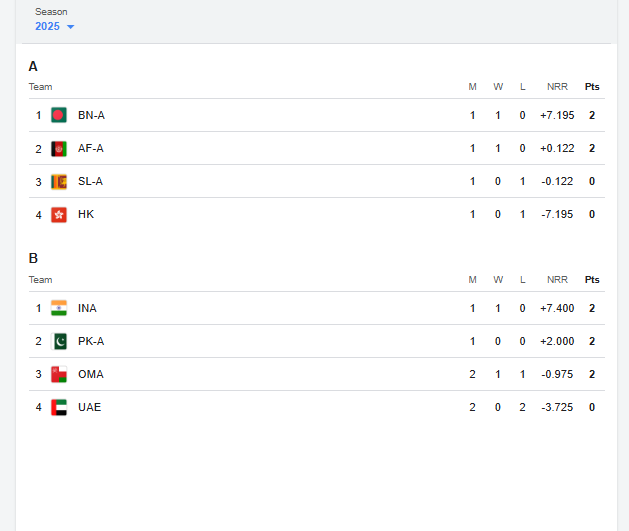Click the UAE team name
629x531 pixels.
[89, 407]
